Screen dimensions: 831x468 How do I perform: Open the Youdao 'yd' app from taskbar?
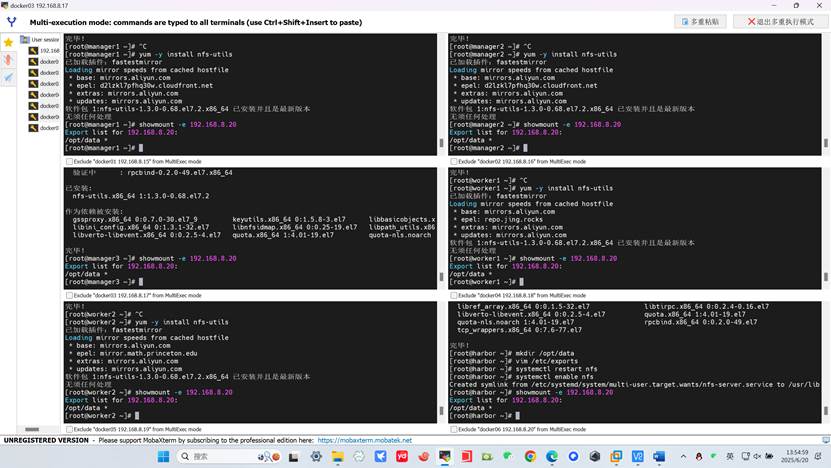click(402, 456)
